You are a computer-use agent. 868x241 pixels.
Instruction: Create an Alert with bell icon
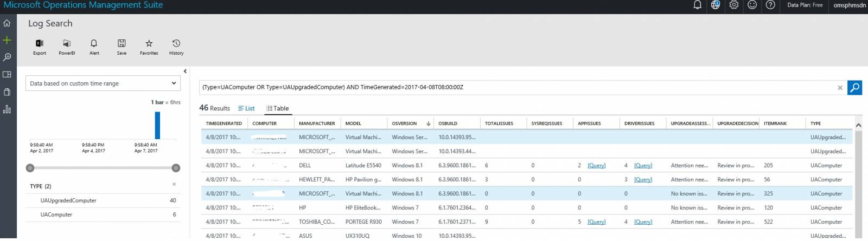click(94, 44)
